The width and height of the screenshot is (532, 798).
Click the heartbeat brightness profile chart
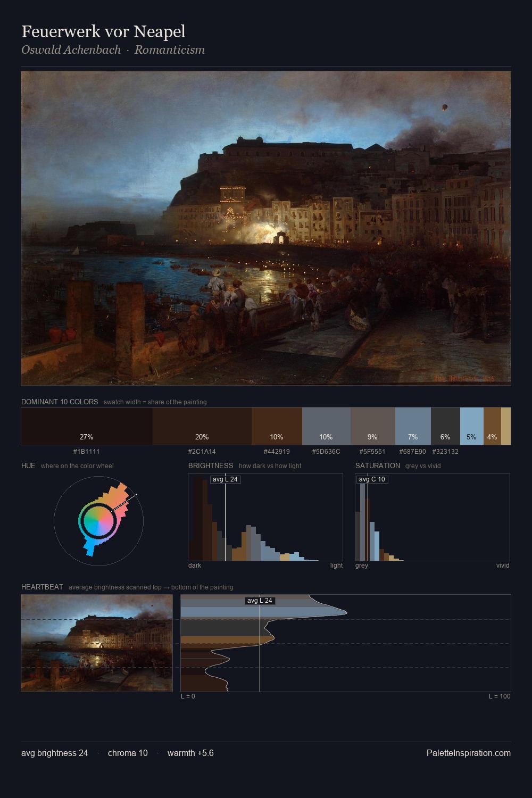tap(346, 643)
